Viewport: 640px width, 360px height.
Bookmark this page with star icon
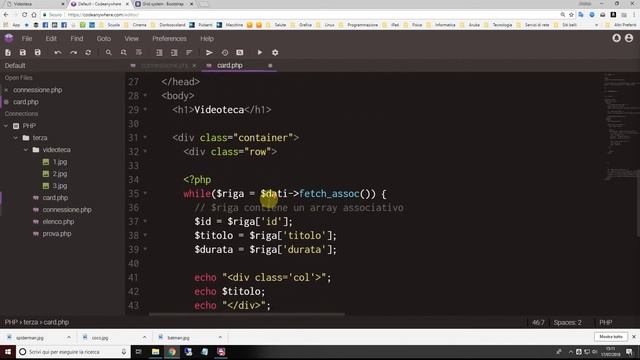(571, 15)
